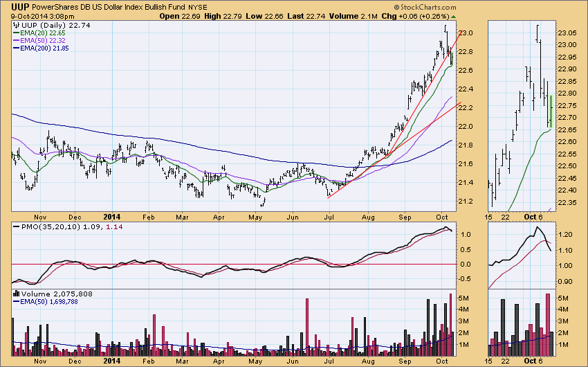Click the 22.0 label on main price axis

coord(466,127)
